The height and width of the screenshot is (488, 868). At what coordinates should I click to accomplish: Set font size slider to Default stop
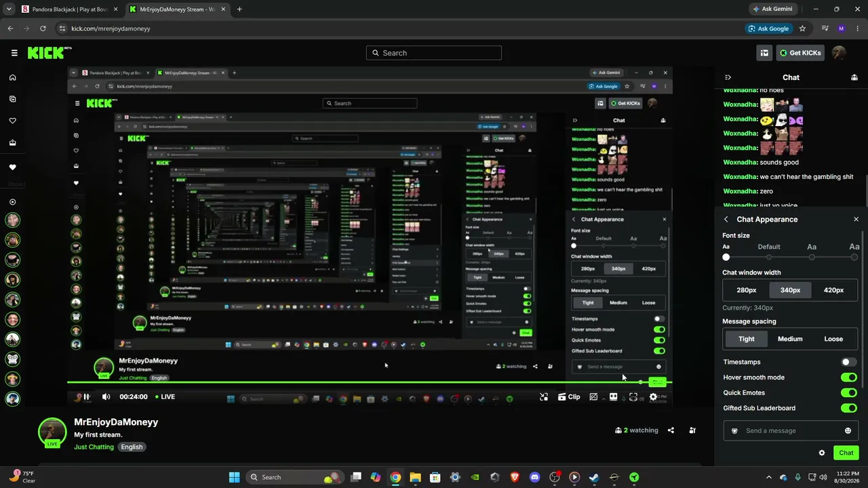tap(769, 258)
